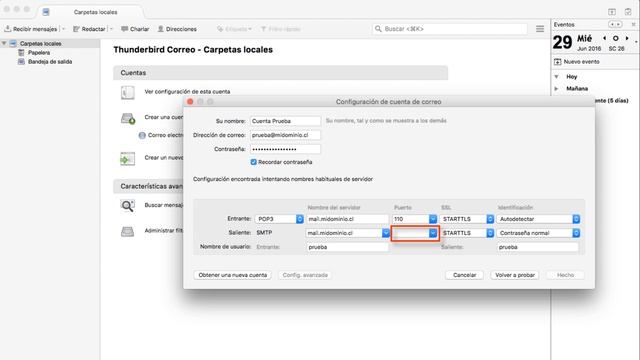Click the Administrar filtros icon

click(x=127, y=231)
